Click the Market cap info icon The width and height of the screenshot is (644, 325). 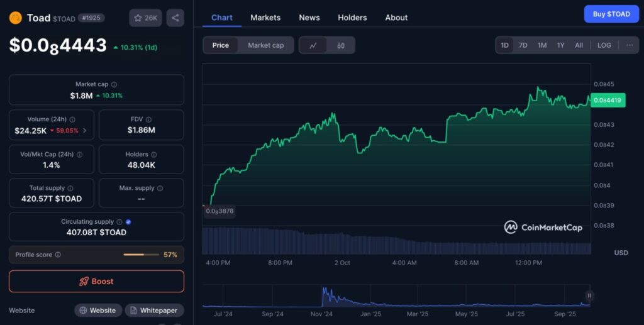(x=114, y=84)
